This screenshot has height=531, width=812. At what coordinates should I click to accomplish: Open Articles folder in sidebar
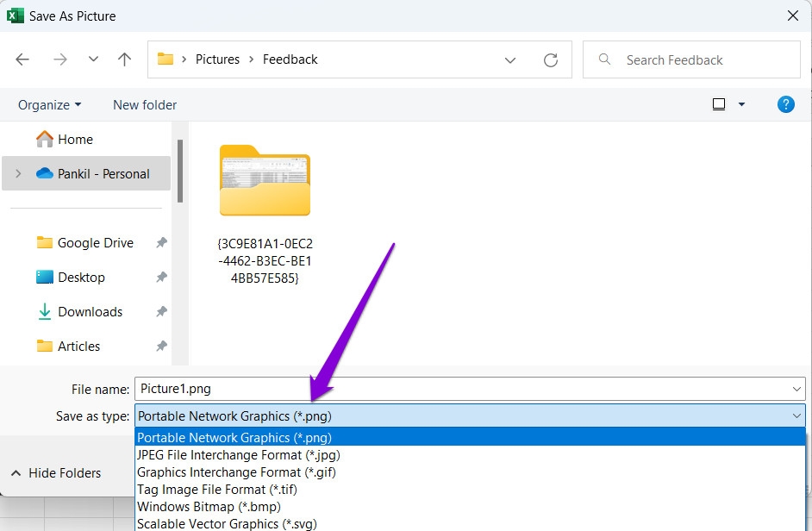coord(68,346)
